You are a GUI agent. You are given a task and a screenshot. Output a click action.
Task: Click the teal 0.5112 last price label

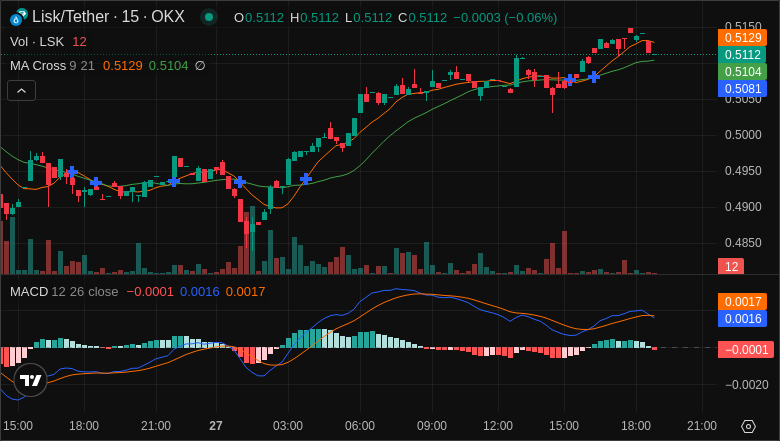(x=742, y=55)
